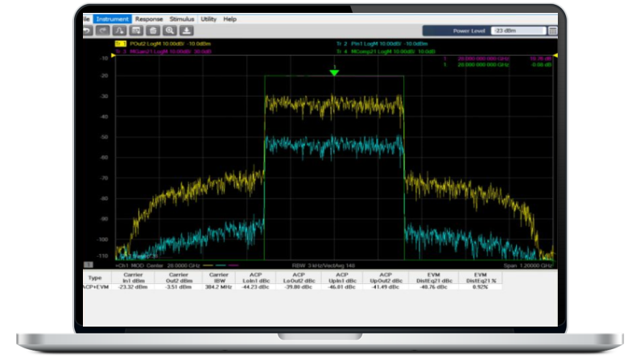
Task: Click the ACP+EVM type cell in table
Action: (x=97, y=286)
